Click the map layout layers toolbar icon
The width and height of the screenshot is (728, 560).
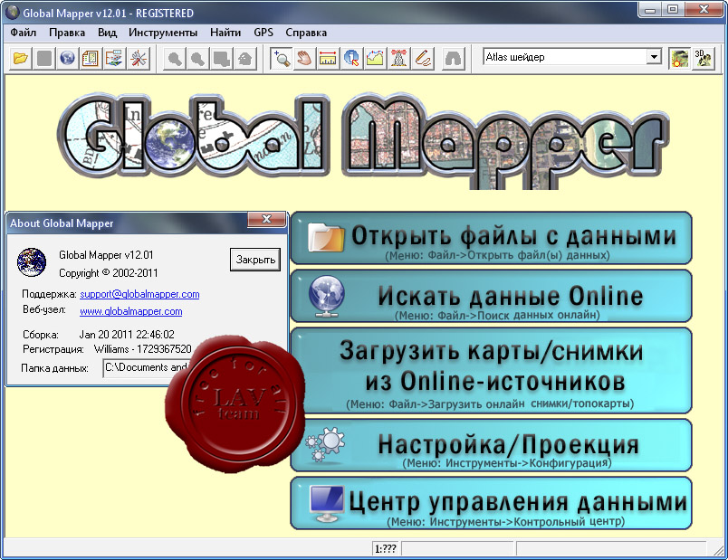[114, 59]
